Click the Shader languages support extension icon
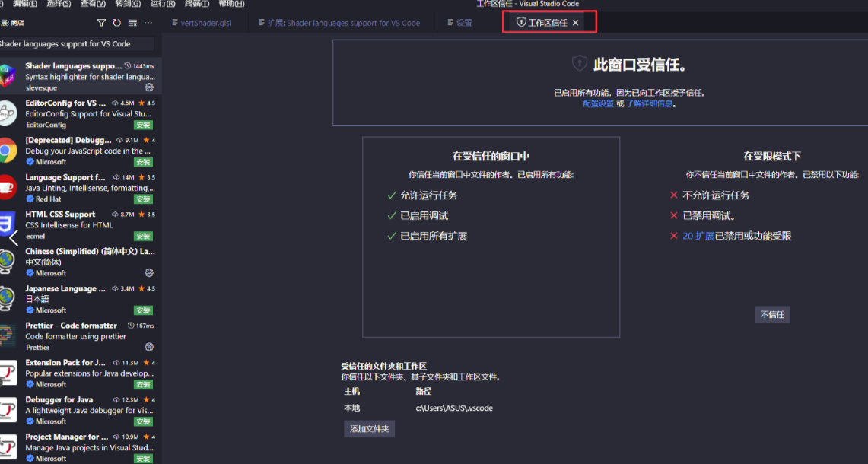The width and height of the screenshot is (868, 464). (7, 76)
